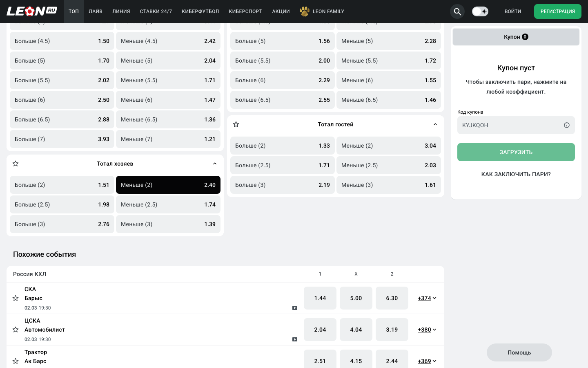Click the LEON.RU logo

31,11
